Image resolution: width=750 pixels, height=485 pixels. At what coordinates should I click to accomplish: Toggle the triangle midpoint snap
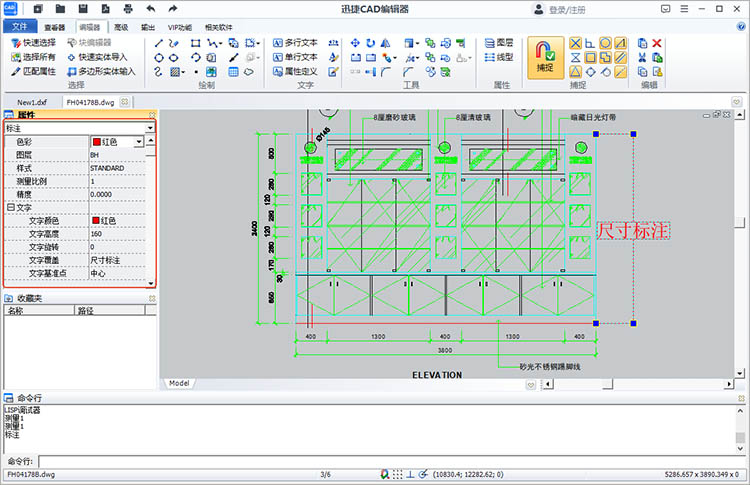575,72
